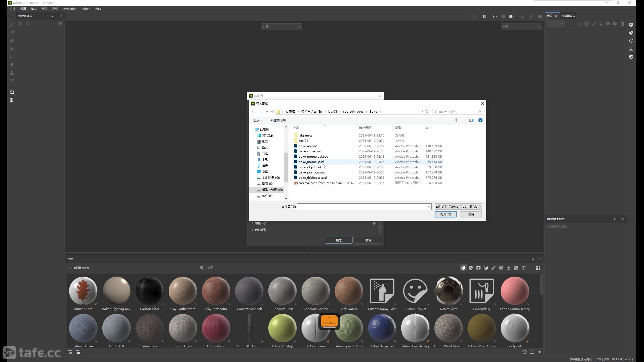This screenshot has width=644, height=362.
Task: Filter assets by Materials sphere icon
Action: (x=463, y=268)
